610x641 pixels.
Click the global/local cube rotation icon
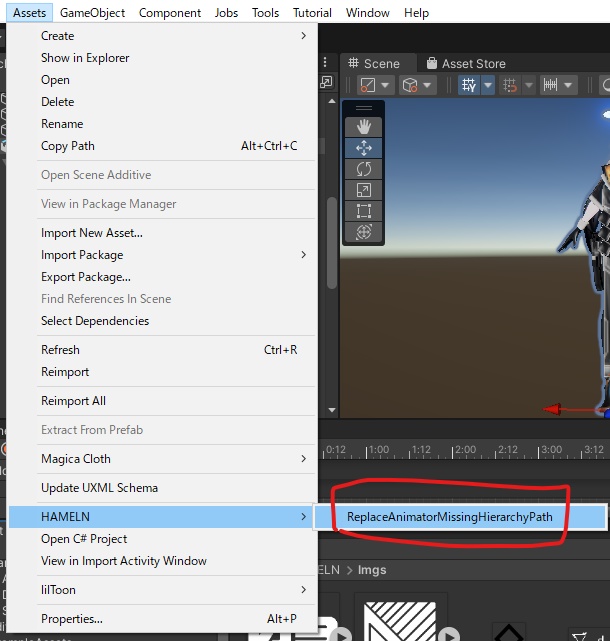pos(410,85)
